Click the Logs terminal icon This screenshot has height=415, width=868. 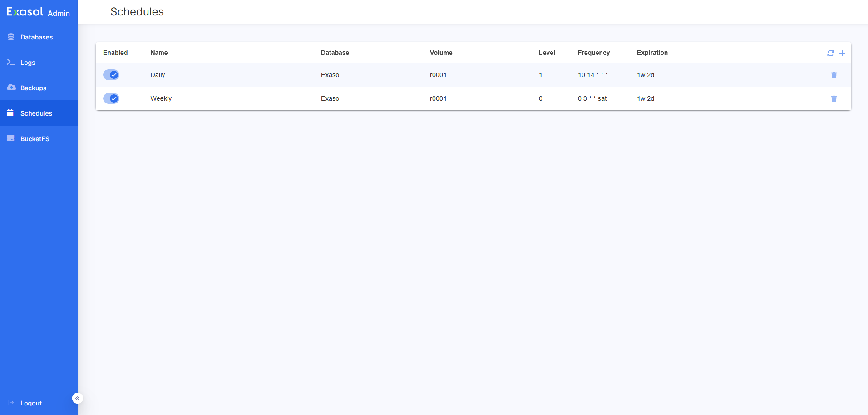[11, 62]
